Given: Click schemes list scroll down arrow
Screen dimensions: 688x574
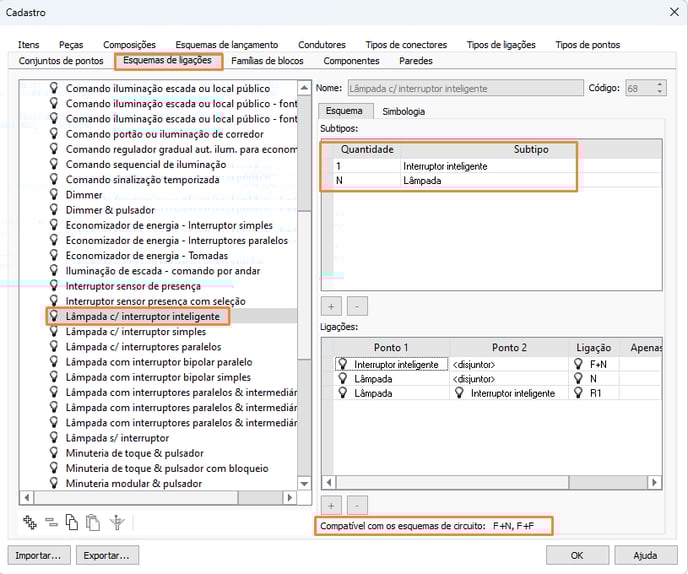Looking at the screenshot, I should point(304,484).
